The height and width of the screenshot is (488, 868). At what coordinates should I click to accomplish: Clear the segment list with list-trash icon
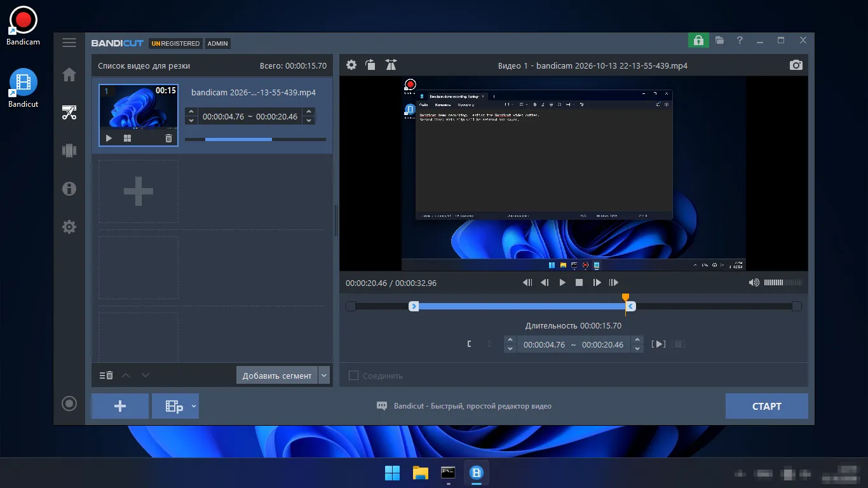point(106,376)
